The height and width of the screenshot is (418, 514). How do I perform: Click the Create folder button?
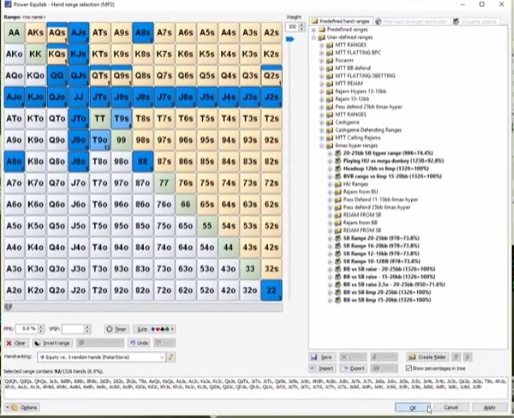pyautogui.click(x=427, y=357)
